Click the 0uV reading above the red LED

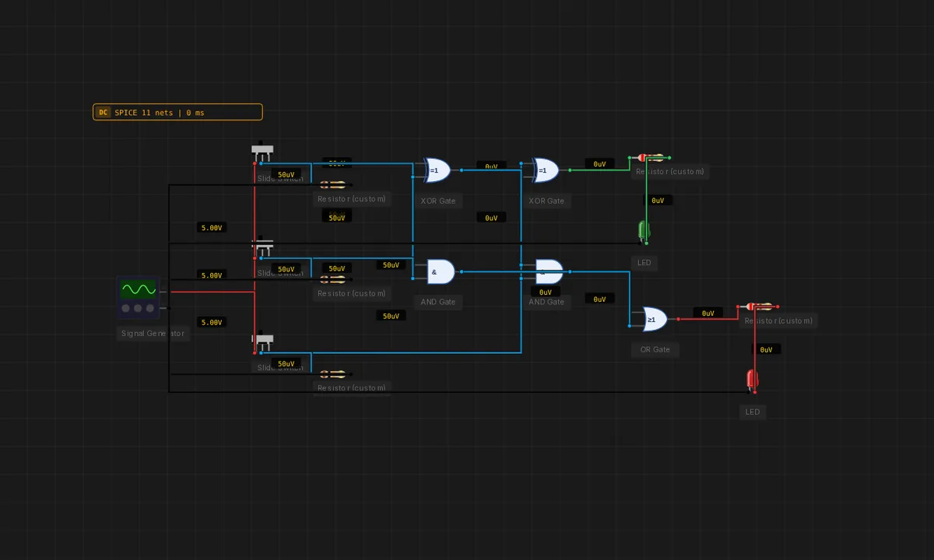point(766,350)
